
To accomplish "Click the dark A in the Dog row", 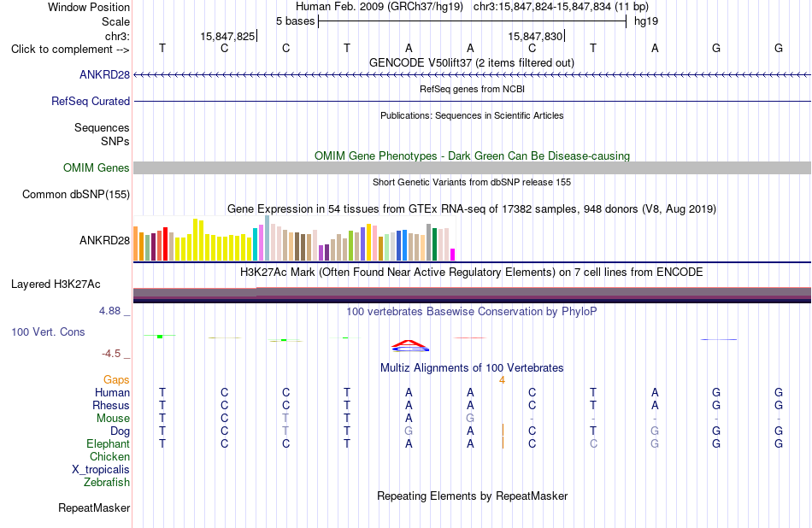I will (470, 431).
